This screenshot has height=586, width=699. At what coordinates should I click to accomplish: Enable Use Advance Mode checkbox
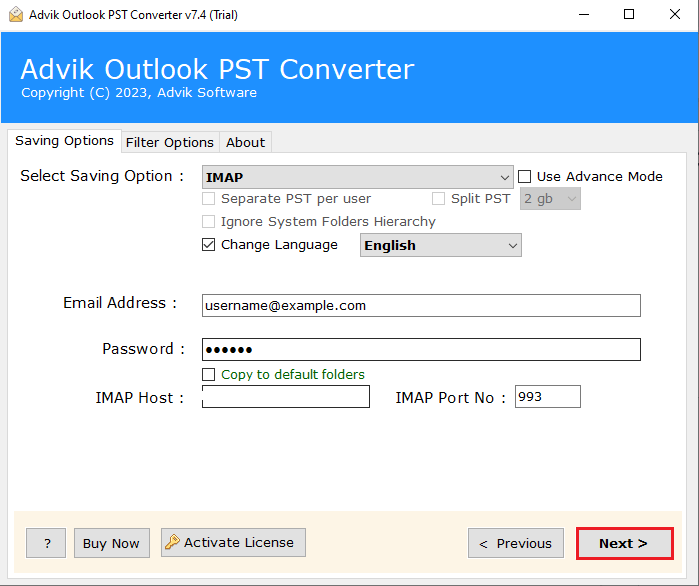[x=525, y=177]
